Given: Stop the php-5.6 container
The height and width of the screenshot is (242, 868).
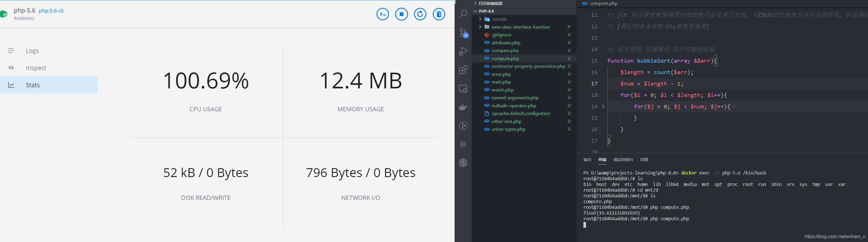Looking at the screenshot, I should (x=401, y=14).
